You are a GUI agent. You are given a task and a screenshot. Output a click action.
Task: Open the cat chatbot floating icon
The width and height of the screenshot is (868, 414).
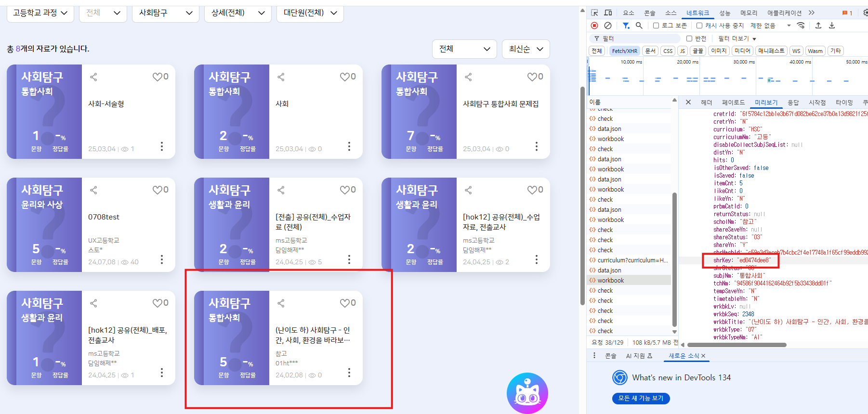coord(527,393)
